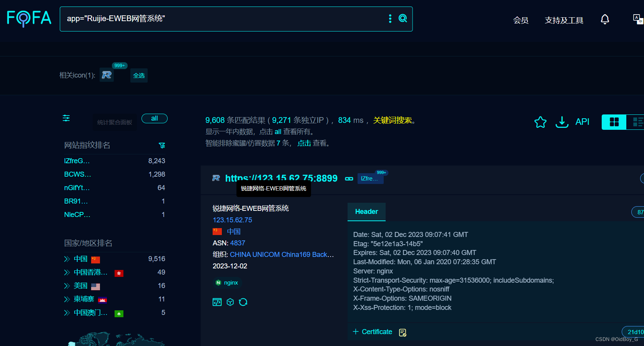Screen dimensions: 644x346
Task: Click the 全选 select-all button
Action: point(139,75)
